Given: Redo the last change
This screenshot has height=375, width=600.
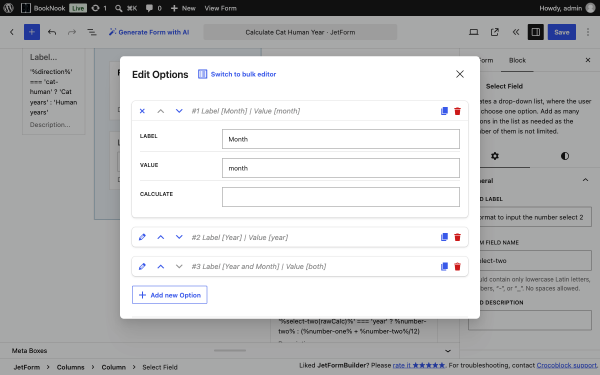Looking at the screenshot, I should 72,32.
